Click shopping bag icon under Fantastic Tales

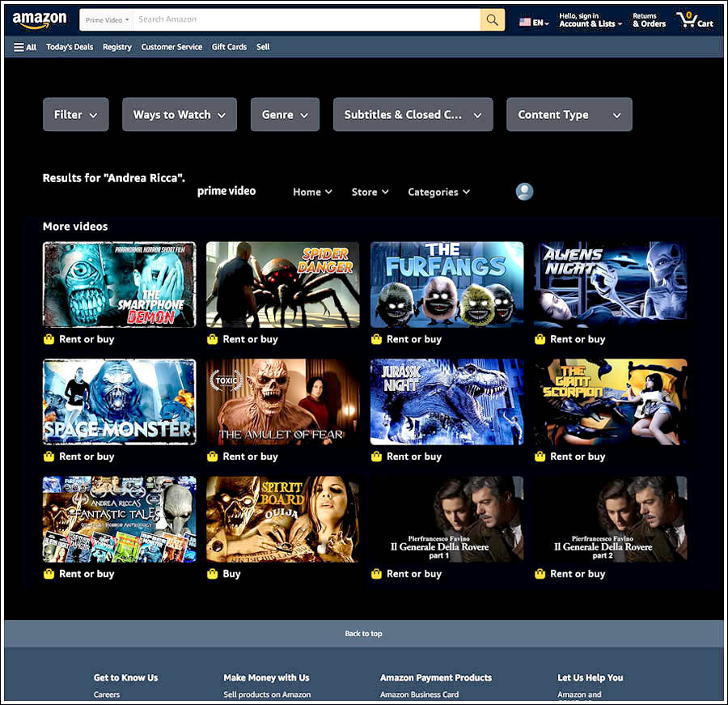pyautogui.click(x=49, y=574)
